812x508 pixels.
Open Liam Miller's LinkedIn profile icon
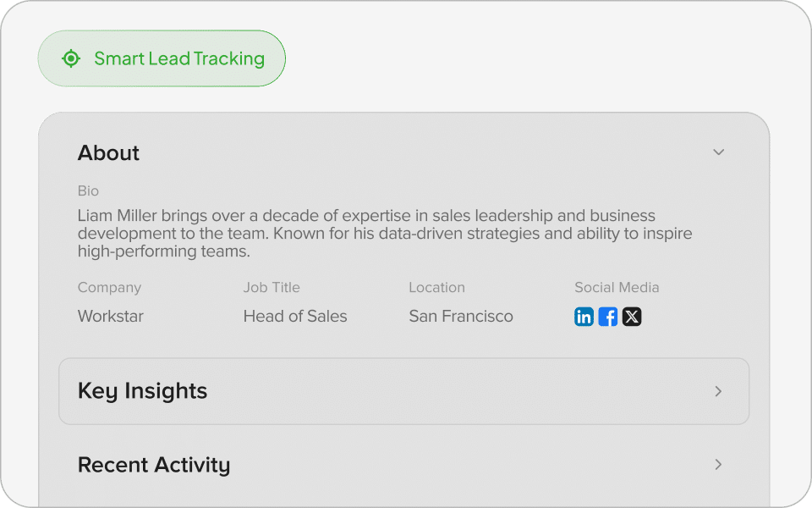click(584, 317)
